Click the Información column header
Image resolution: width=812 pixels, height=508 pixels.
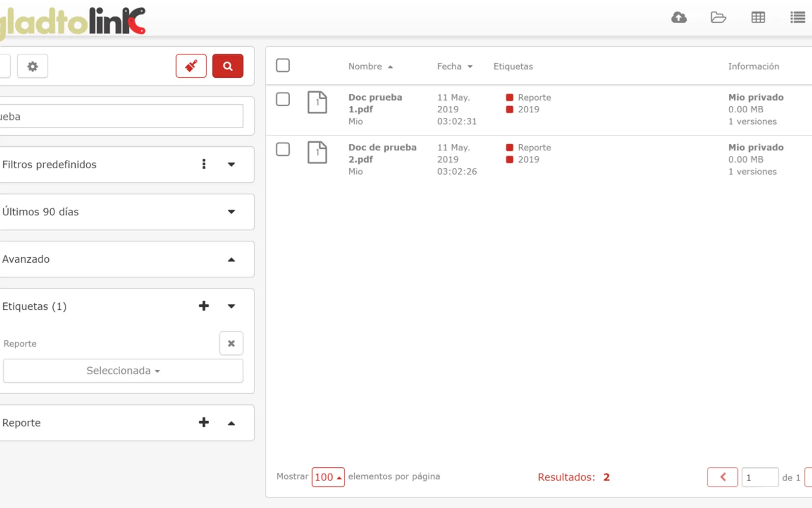click(x=754, y=67)
